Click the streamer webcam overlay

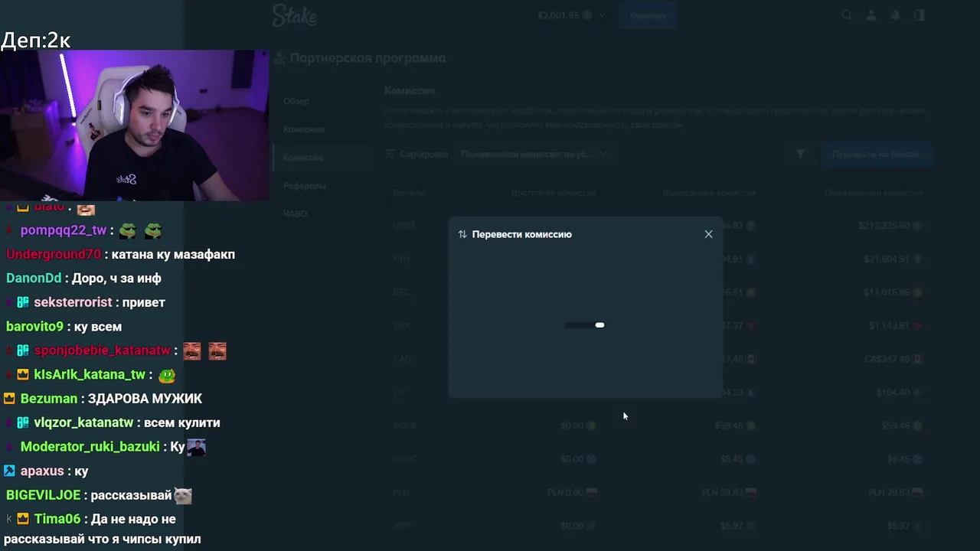click(x=135, y=126)
